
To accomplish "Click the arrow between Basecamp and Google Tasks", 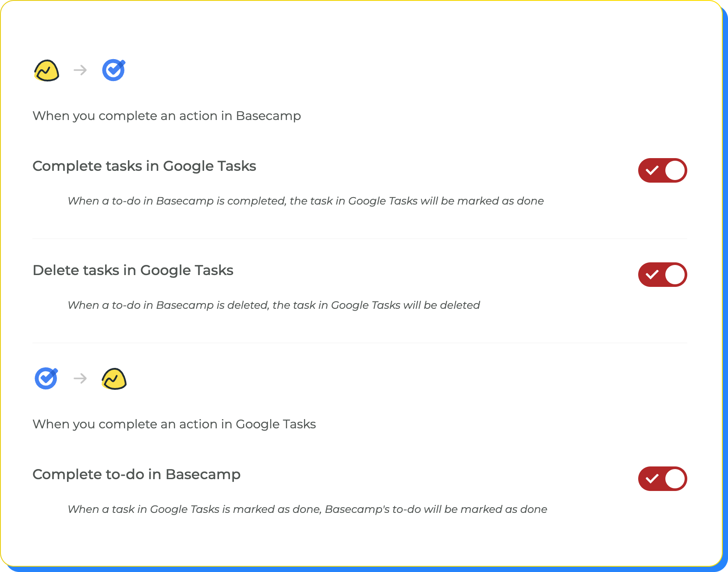I will coord(80,70).
